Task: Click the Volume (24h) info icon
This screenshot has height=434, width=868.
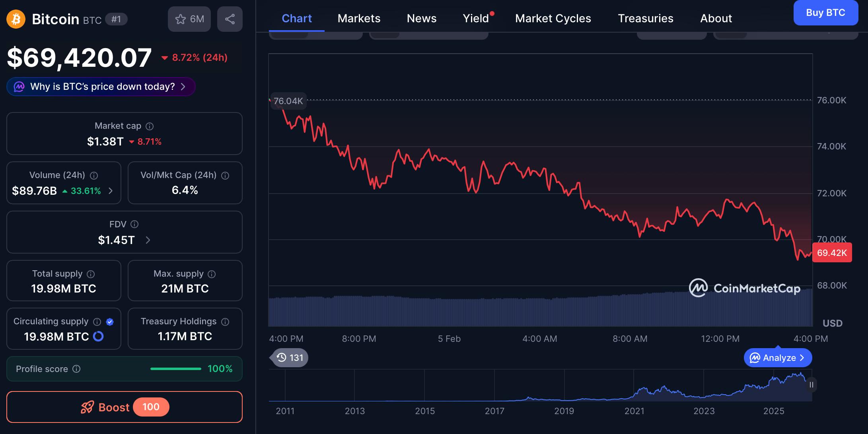Action: (94, 176)
